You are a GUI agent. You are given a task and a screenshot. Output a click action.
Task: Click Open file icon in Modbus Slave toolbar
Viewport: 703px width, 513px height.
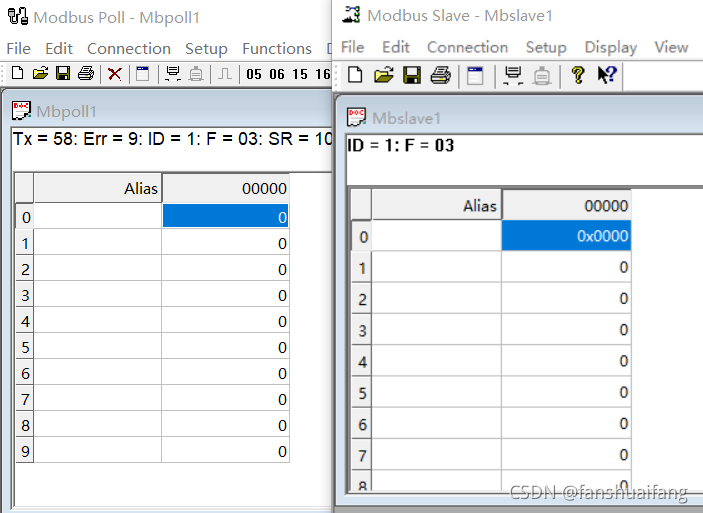[x=384, y=75]
